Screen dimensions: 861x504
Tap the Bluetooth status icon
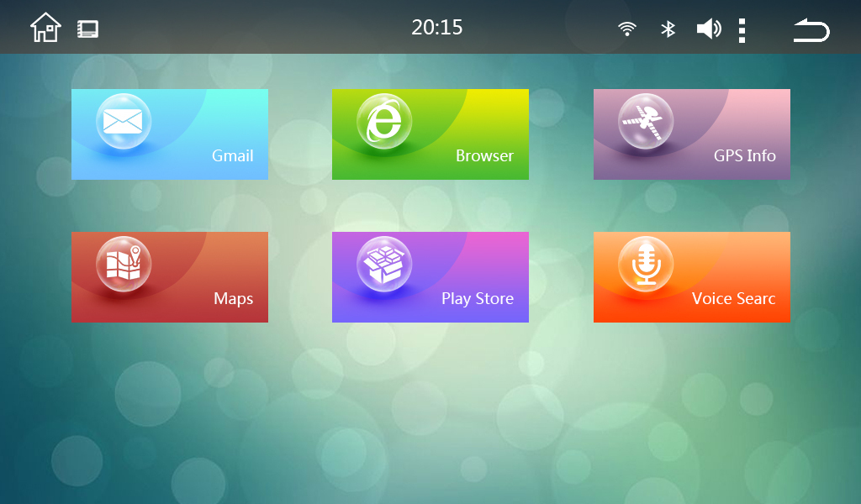668,29
